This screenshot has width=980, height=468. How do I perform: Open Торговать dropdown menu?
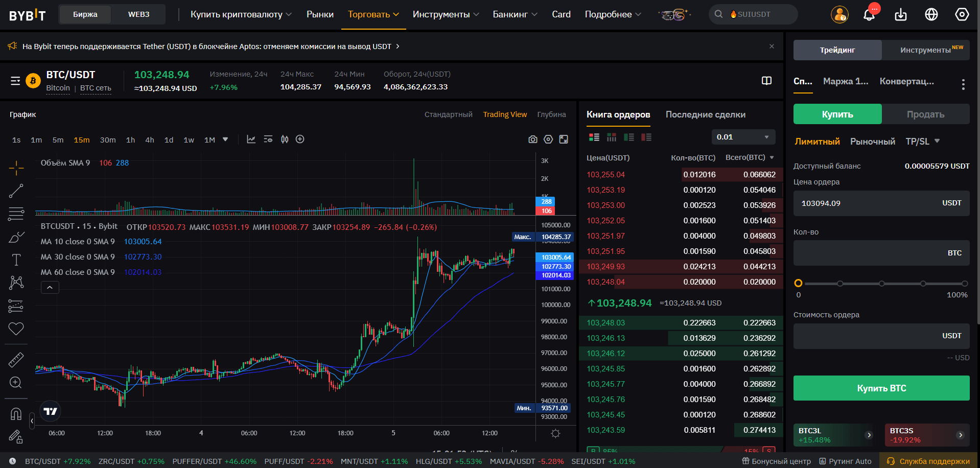(373, 14)
